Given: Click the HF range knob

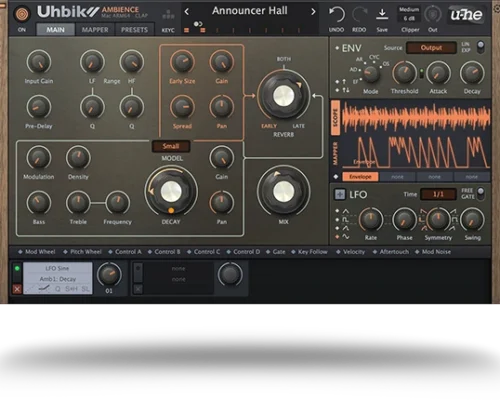Looking at the screenshot, I should coord(132,62).
